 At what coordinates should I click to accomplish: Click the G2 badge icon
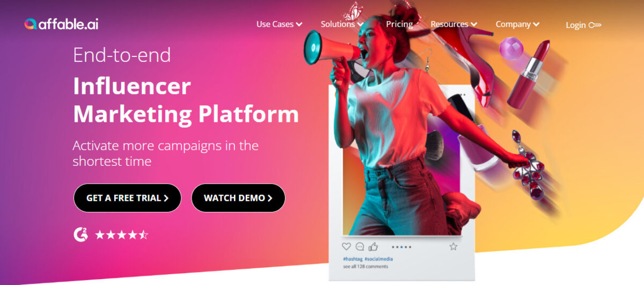(x=80, y=234)
